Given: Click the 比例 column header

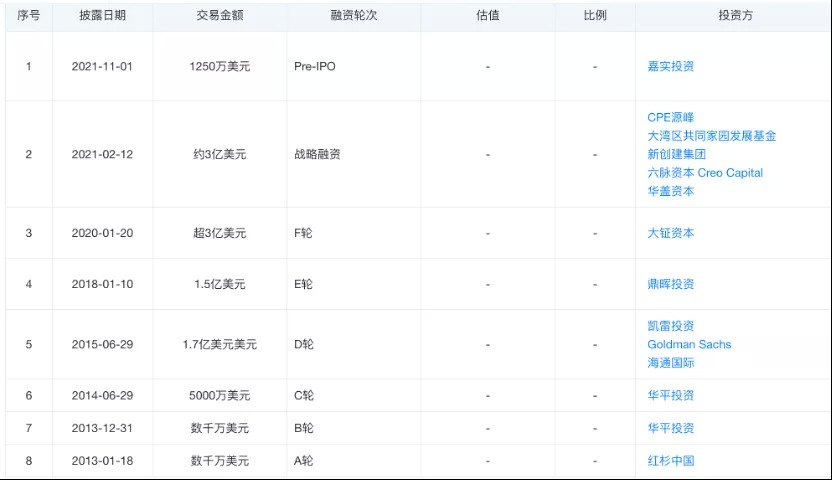Looking at the screenshot, I should coord(595,15).
